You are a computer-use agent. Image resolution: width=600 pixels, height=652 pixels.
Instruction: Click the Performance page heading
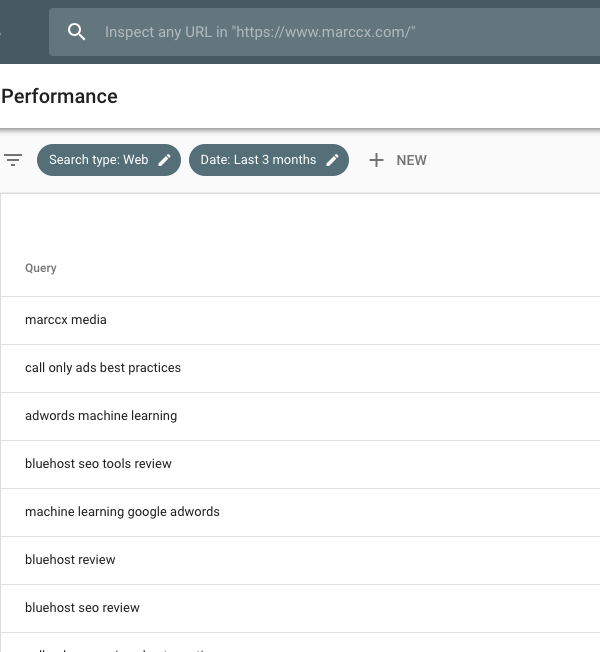(x=59, y=96)
